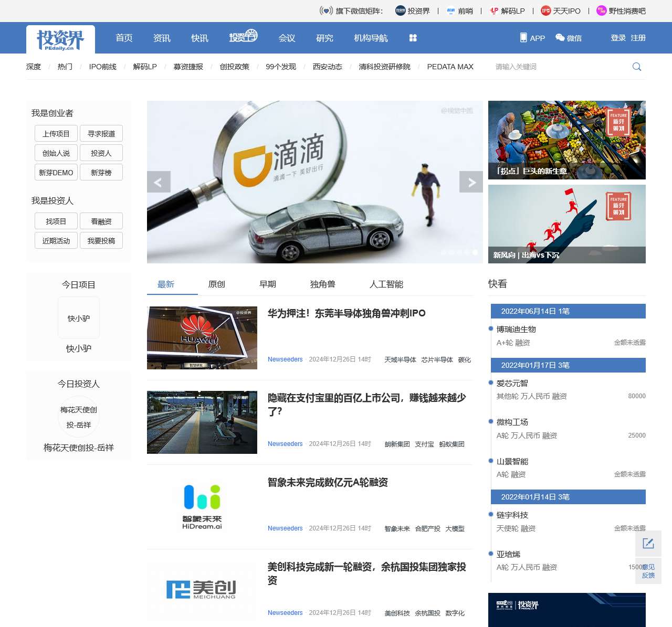Screen dimensions: 672x627
Task: Switch to the 原创 tab
Action: (x=216, y=284)
